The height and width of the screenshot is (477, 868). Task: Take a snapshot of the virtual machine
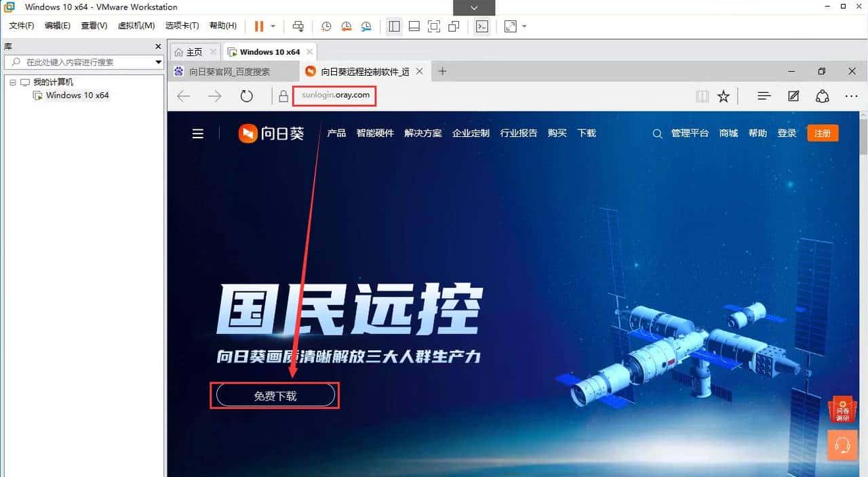pyautogui.click(x=326, y=26)
